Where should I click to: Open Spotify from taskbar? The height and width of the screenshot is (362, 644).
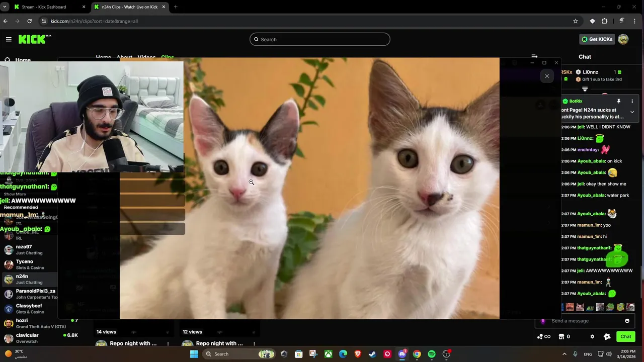tap(432, 354)
